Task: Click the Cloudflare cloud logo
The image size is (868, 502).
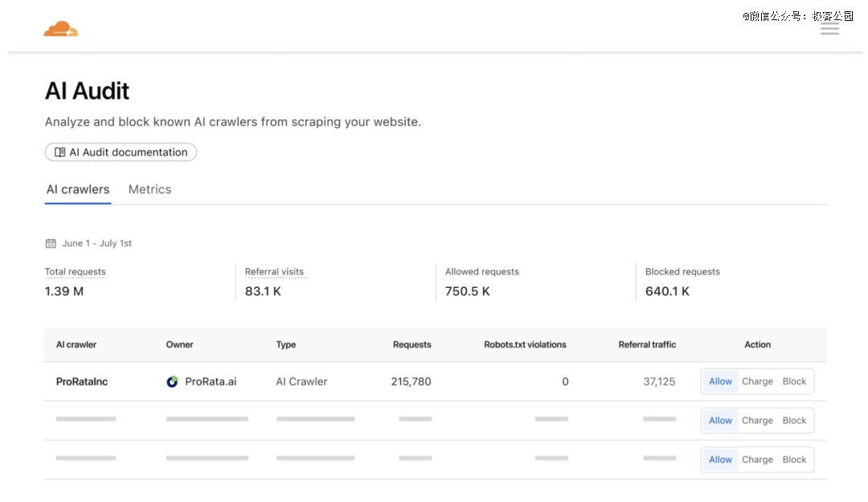Action: point(61,29)
